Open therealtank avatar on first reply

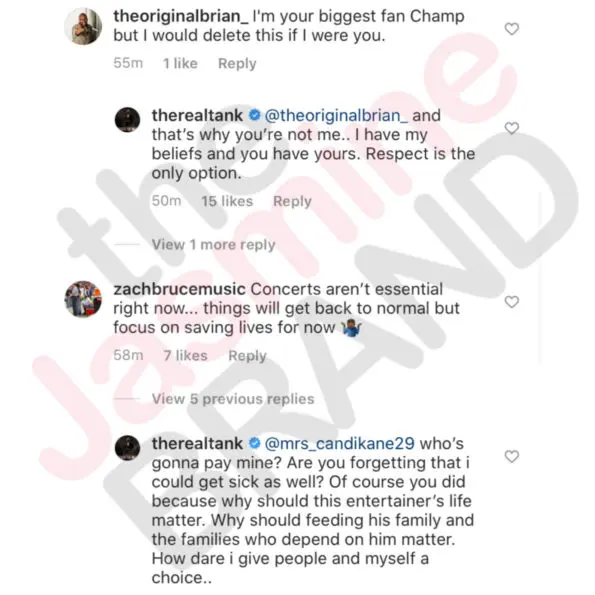pos(128,120)
